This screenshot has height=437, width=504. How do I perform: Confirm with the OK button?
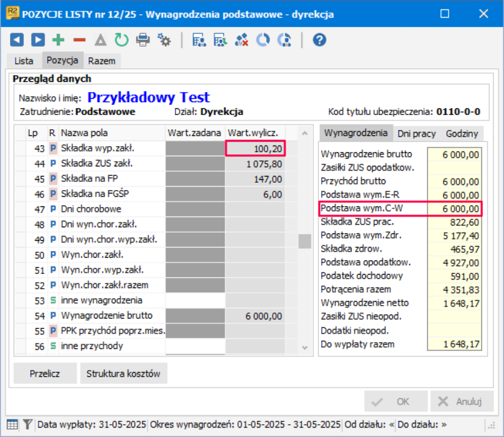(396, 401)
